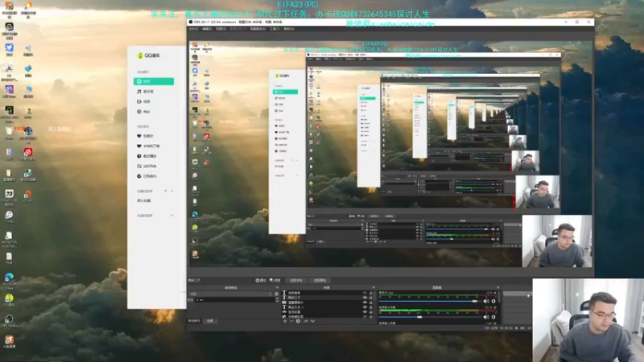
Task: Select the QQ音乐 desktop shortcut icon
Action: point(9,300)
